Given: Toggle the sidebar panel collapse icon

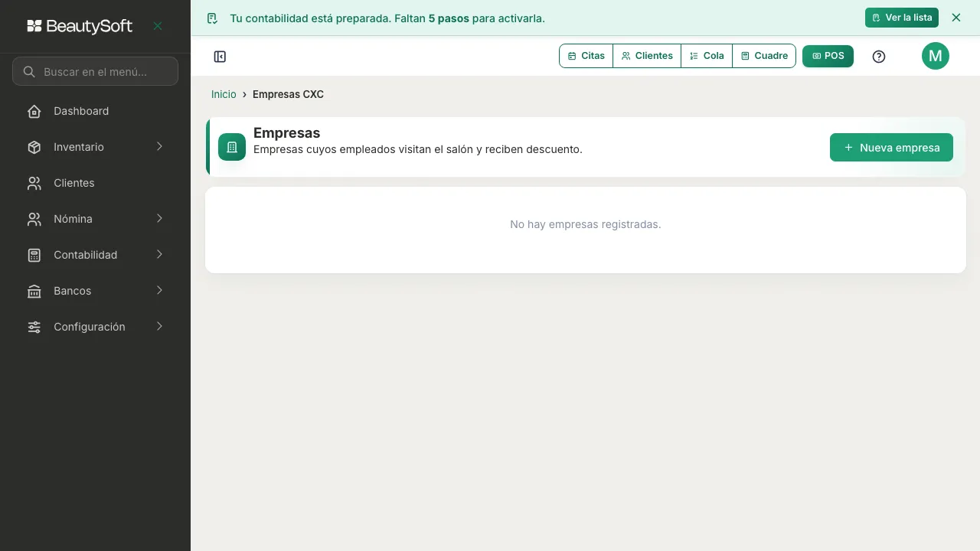Looking at the screenshot, I should 220,57.
